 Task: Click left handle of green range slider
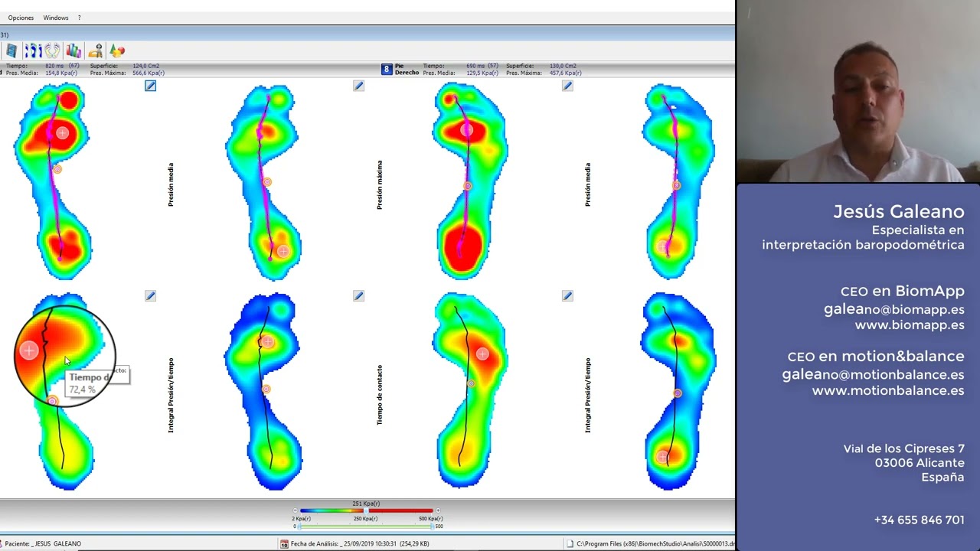coord(298,526)
